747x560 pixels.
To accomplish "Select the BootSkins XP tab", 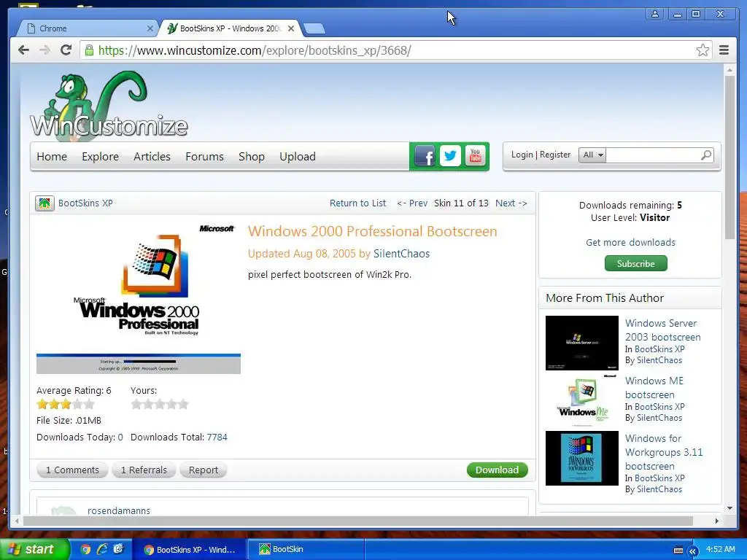I will (231, 28).
